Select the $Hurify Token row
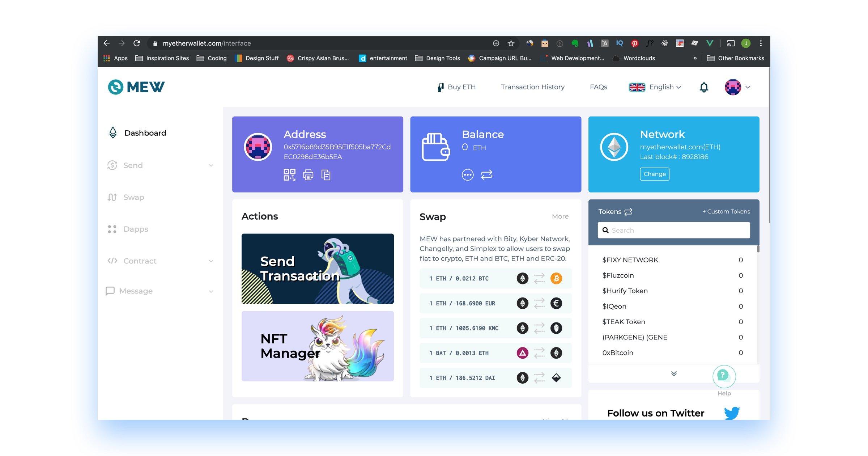This screenshot has width=868, height=456. click(673, 291)
